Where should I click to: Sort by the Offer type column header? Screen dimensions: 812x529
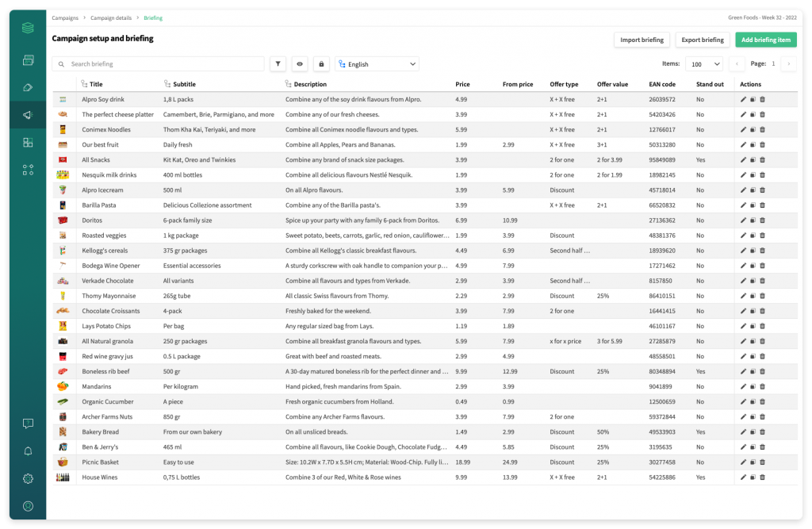[x=564, y=84]
